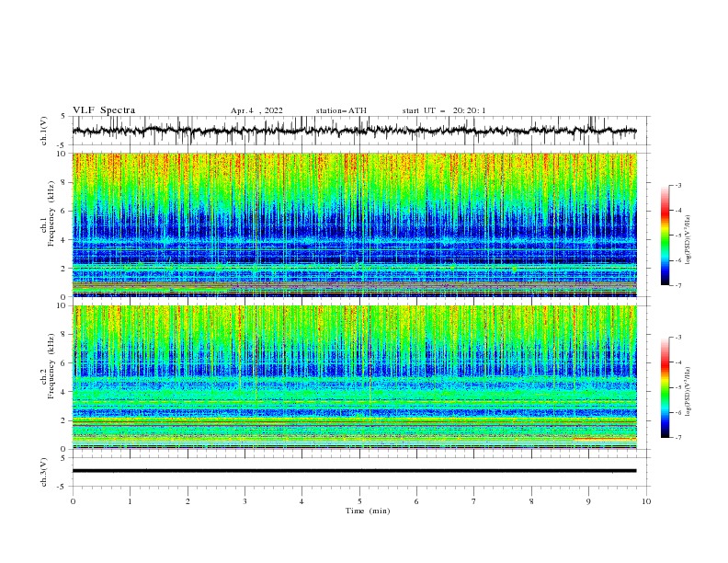Click time axis tick label "2"

tap(188, 501)
